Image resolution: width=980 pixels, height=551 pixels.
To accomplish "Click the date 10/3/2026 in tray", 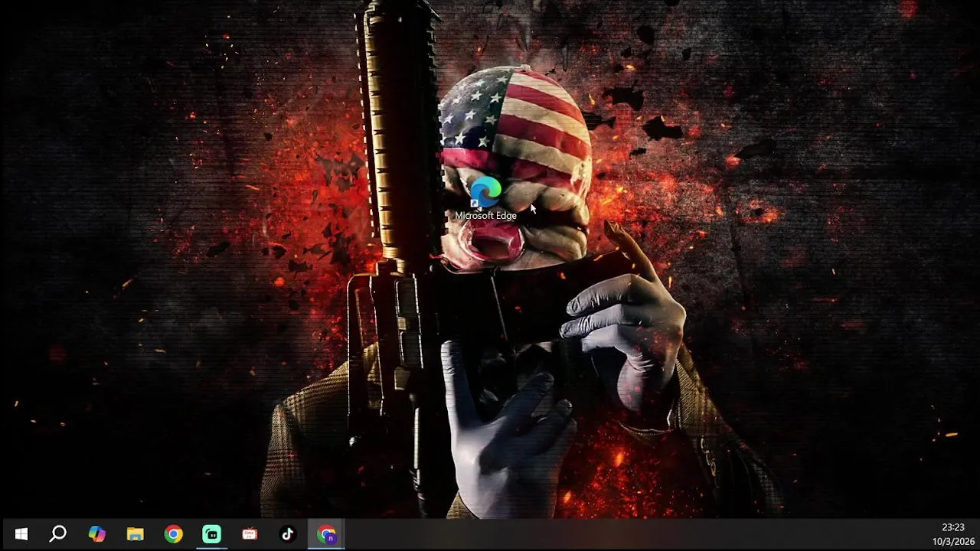I will tap(952, 541).
